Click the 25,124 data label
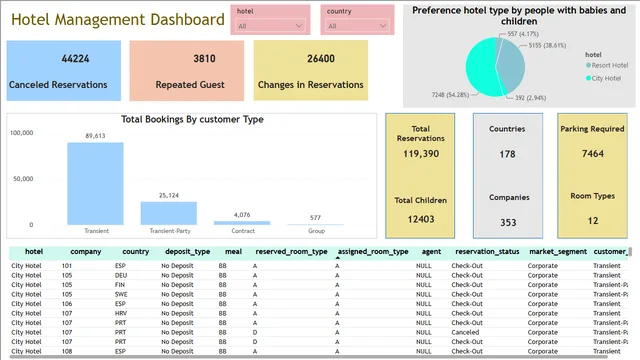Viewport: 640px width, 360px height. pyautogui.click(x=169, y=196)
